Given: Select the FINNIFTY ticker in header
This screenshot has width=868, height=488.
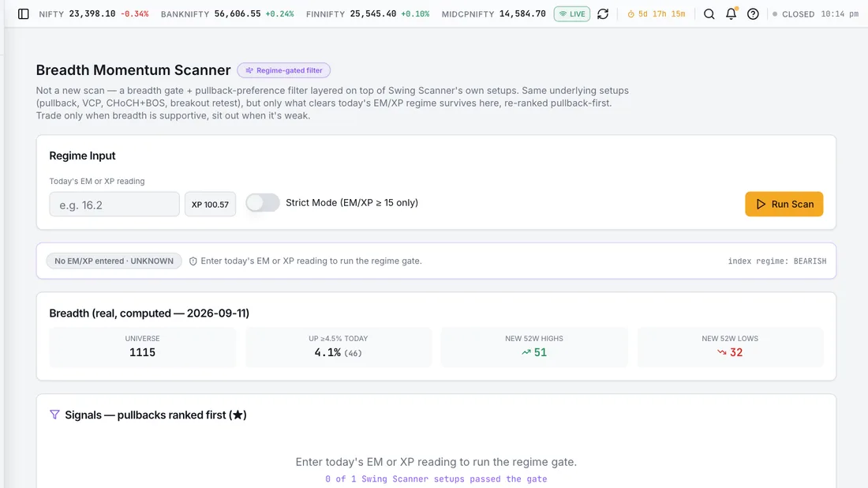Looking at the screenshot, I should [x=368, y=14].
